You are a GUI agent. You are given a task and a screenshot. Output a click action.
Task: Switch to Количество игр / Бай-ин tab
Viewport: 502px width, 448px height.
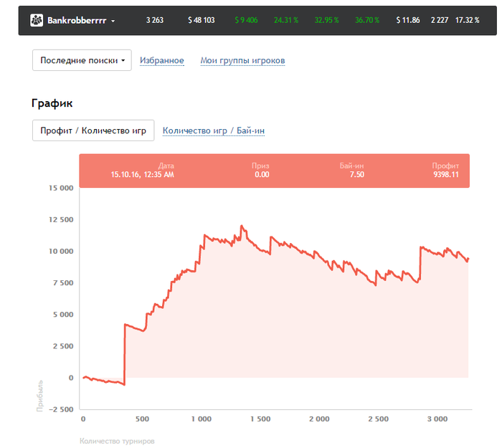pyautogui.click(x=214, y=130)
